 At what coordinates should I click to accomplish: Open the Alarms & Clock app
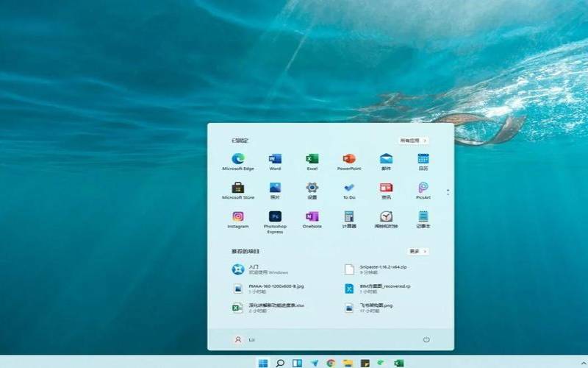(x=386, y=219)
